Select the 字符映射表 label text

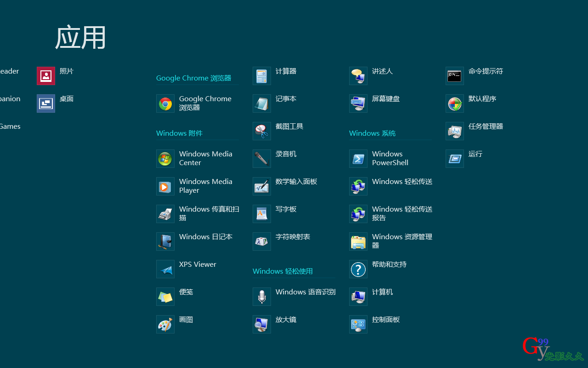(293, 237)
